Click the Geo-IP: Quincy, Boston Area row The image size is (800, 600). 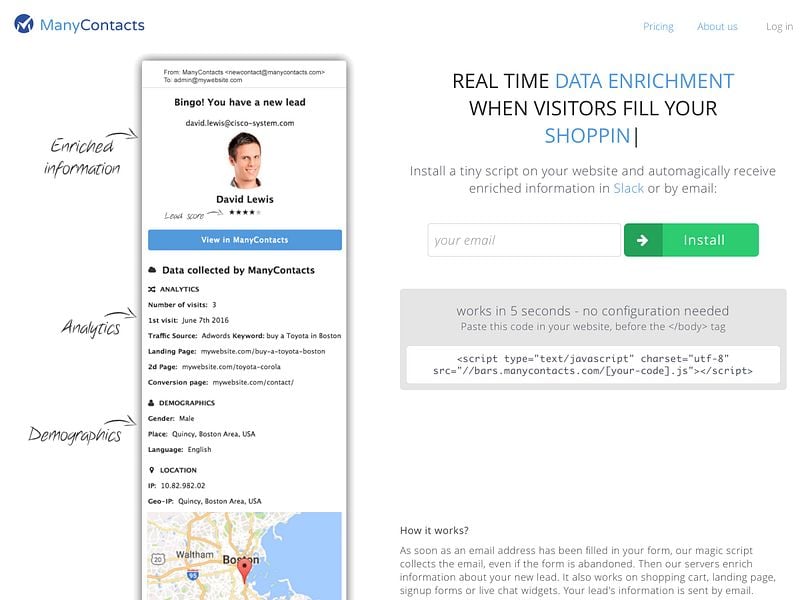pyautogui.click(x=205, y=501)
